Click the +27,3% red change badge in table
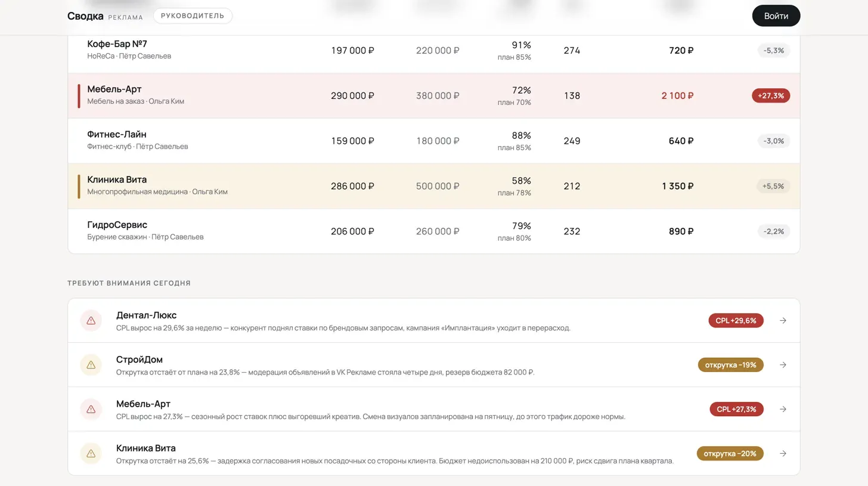Viewport: 868px width, 486px height. point(771,95)
